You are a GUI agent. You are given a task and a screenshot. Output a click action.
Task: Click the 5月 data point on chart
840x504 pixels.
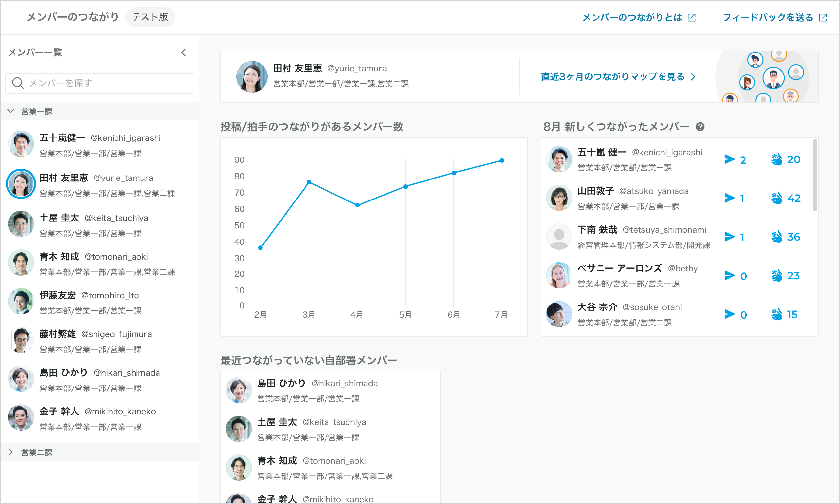click(406, 187)
